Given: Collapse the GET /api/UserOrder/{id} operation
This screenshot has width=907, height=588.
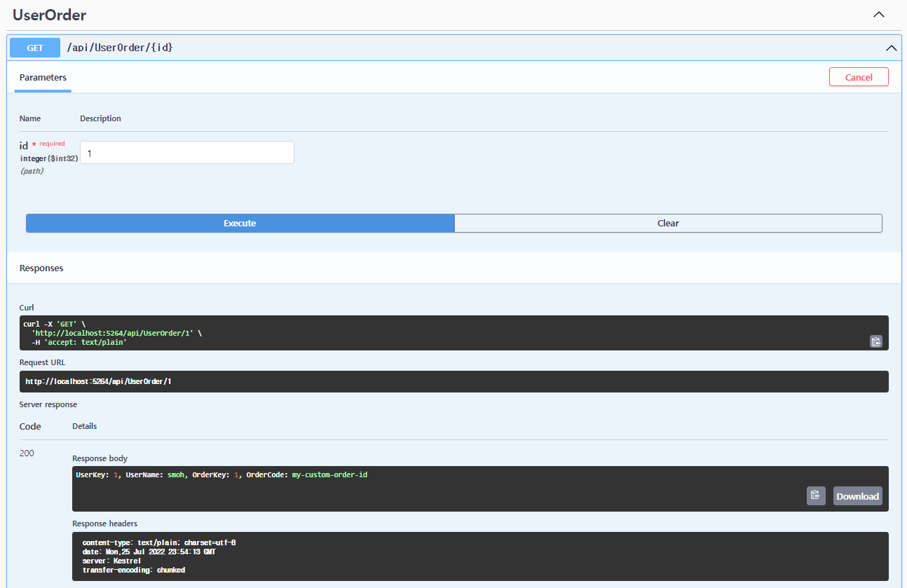Looking at the screenshot, I should pos(891,48).
